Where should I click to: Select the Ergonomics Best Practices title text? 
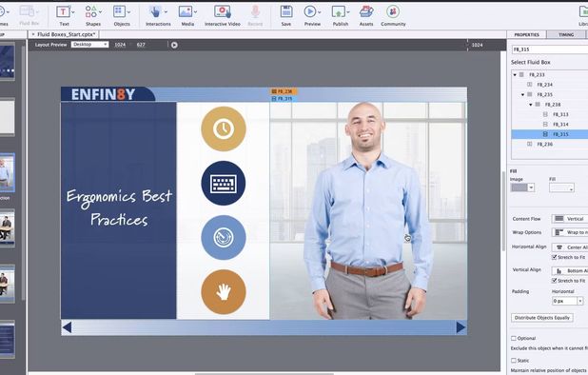point(119,207)
